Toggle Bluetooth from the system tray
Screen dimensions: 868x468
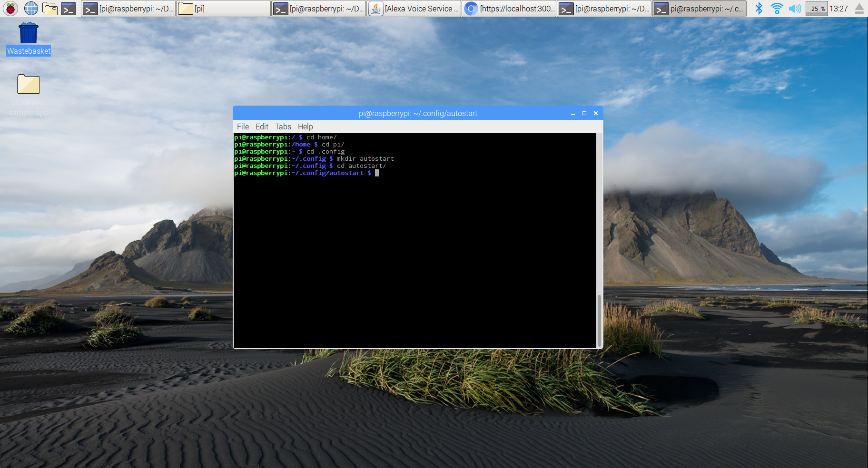tap(759, 8)
